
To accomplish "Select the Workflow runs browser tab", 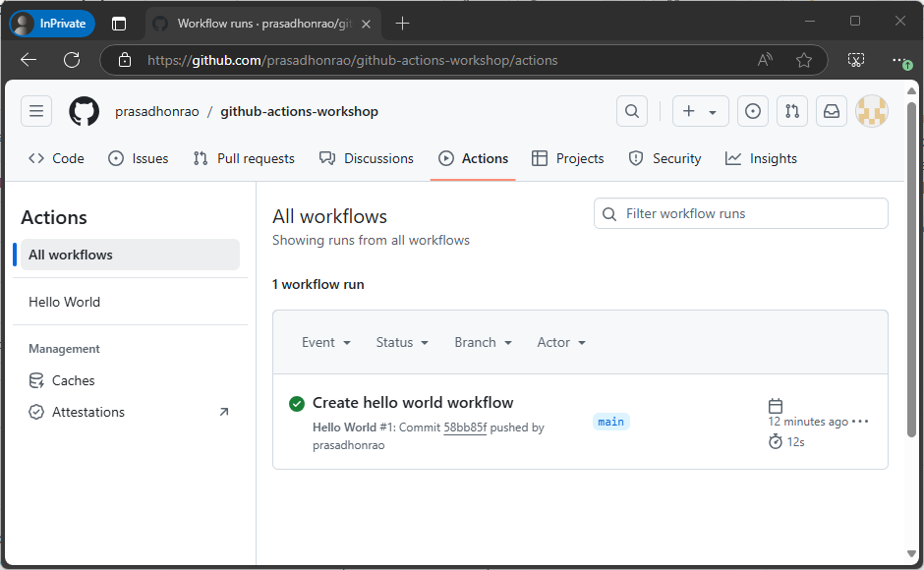I will click(263, 24).
